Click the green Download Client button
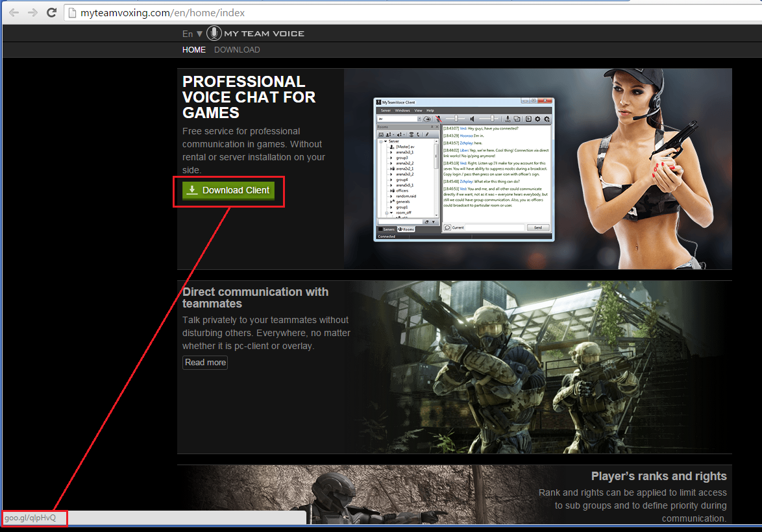 [228, 191]
